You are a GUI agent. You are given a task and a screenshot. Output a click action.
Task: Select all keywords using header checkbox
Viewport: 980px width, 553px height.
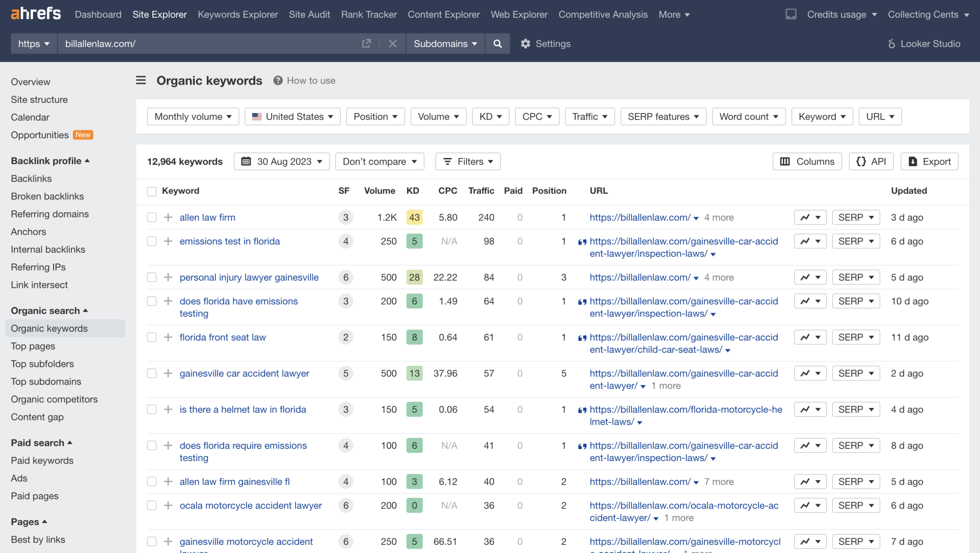(152, 192)
